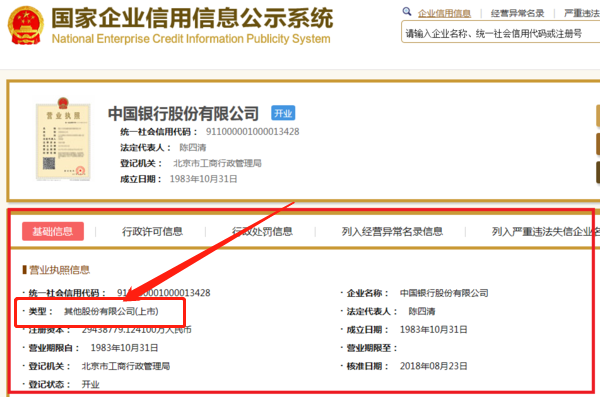Open the business license thumbnail image
600x397 pixels.
coord(63,139)
